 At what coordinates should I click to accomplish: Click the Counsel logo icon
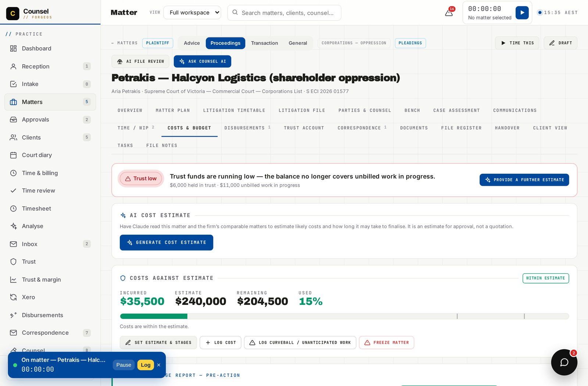[x=13, y=14]
